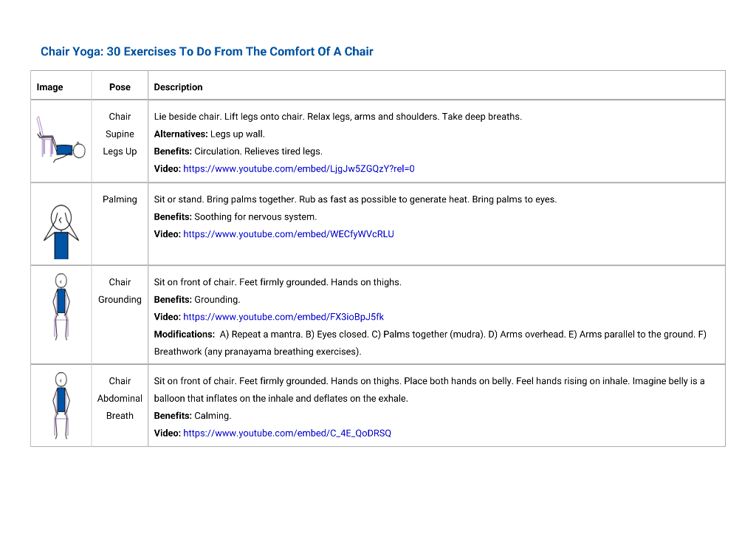Click the Image column header

(x=49, y=87)
